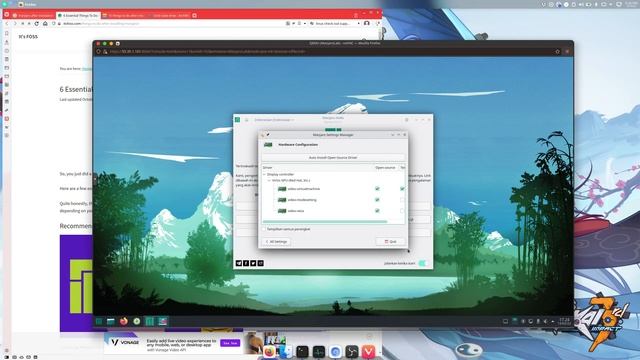Switch to the fourth Vivaldi tab

(x=168, y=15)
